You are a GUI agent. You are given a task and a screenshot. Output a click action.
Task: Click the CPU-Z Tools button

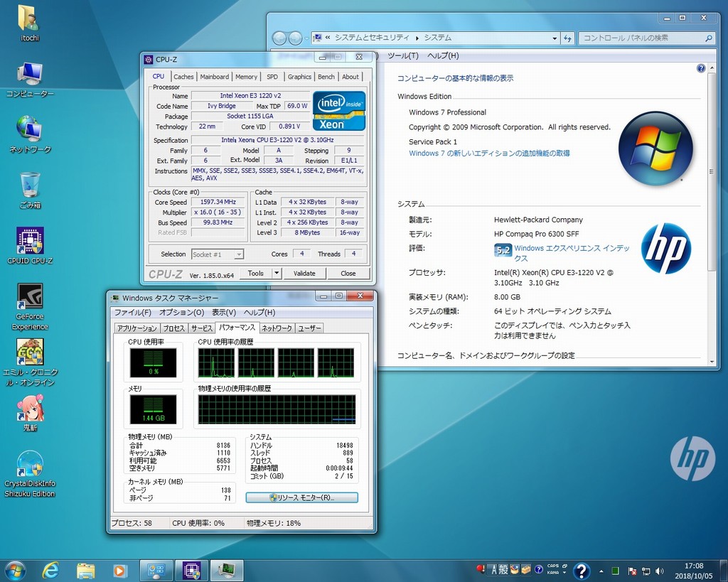pyautogui.click(x=256, y=274)
